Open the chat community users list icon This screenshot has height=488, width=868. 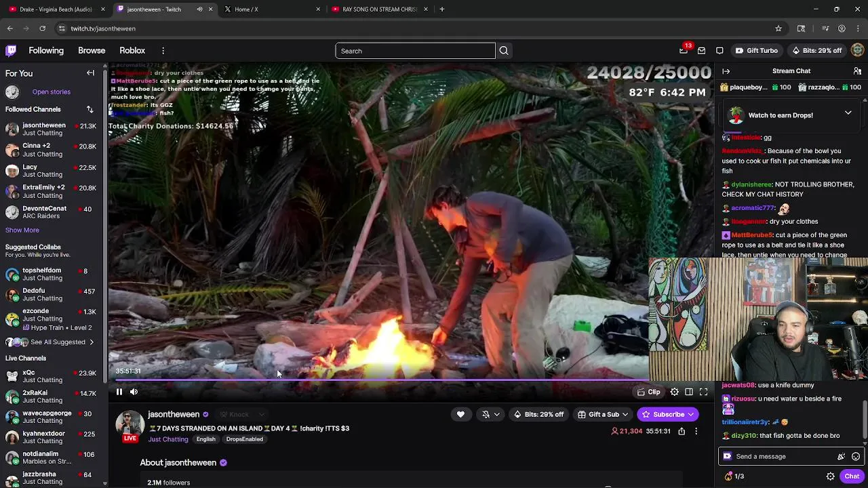pos(857,71)
